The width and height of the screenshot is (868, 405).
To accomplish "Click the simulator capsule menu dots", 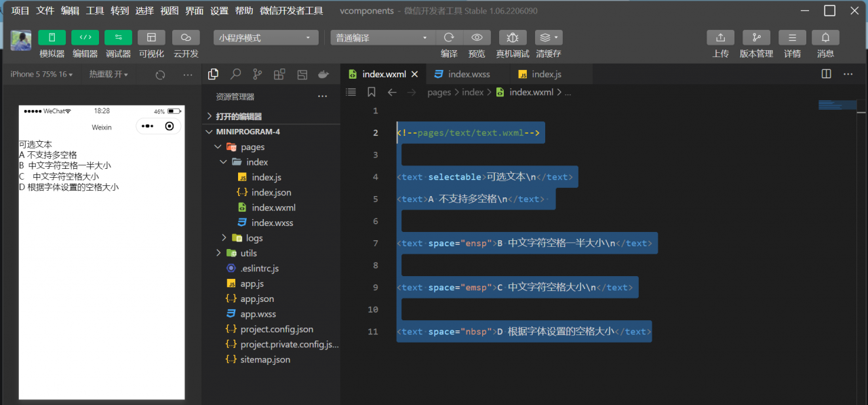I will tap(148, 126).
